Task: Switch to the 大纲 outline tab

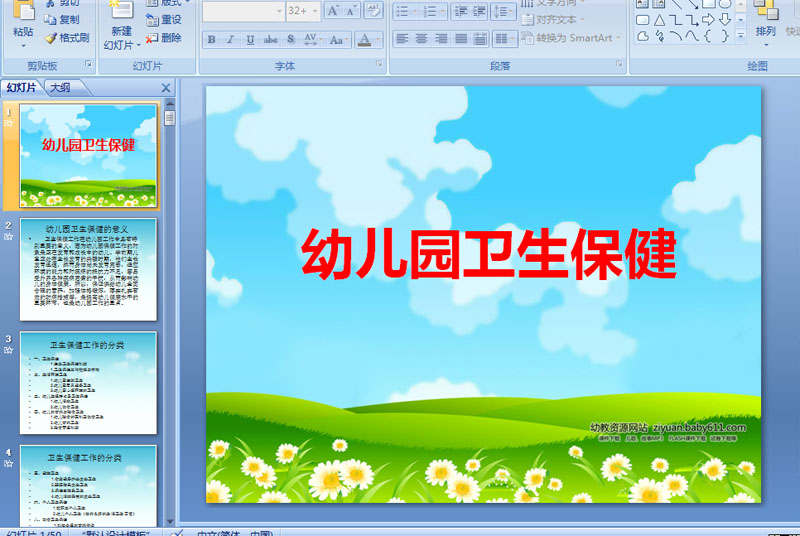Action: 61,87
